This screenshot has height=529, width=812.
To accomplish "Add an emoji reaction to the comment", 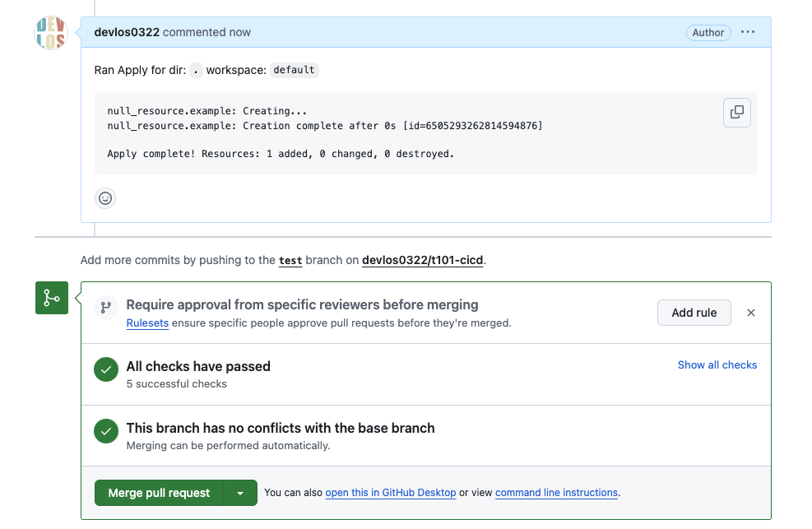I will (x=105, y=198).
